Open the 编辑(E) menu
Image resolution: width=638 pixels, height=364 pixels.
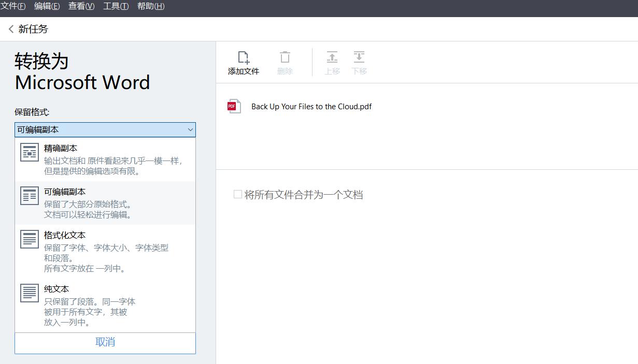coord(47,6)
